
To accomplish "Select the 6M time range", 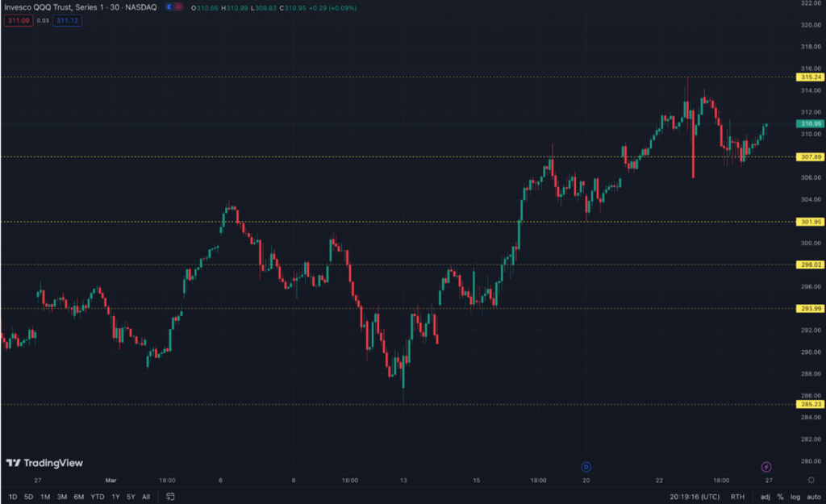I will 79,497.
